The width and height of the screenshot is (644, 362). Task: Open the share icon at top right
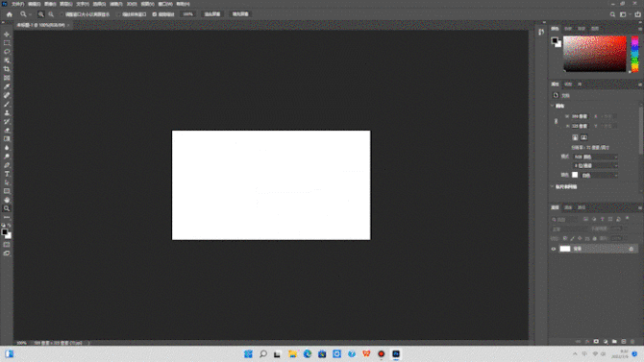(638, 14)
